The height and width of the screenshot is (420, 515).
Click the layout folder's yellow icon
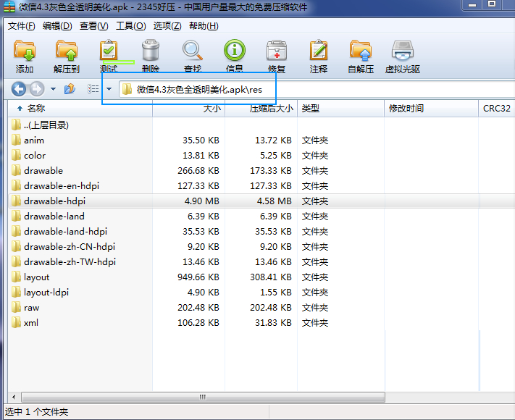point(16,277)
